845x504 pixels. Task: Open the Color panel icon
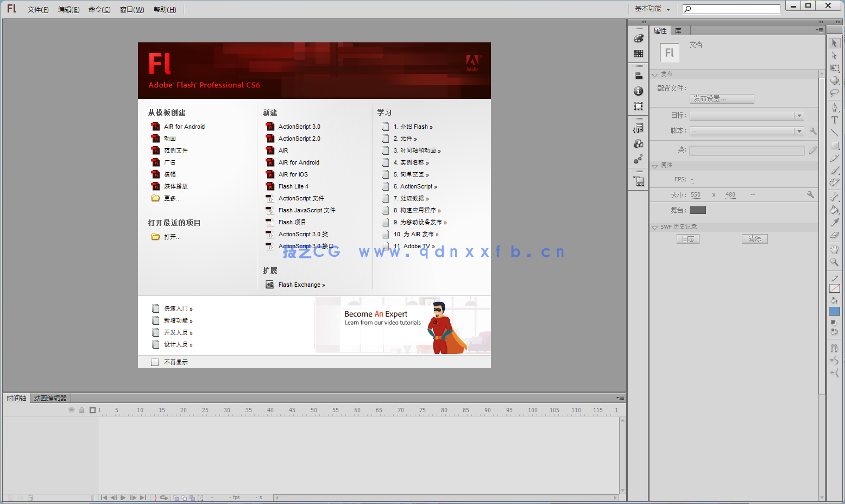pos(638,39)
